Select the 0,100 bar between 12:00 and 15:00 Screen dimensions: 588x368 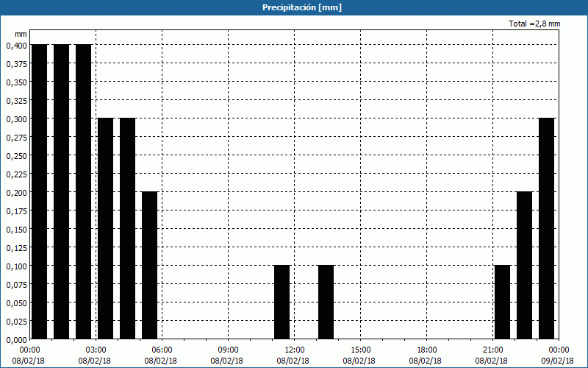(326, 302)
